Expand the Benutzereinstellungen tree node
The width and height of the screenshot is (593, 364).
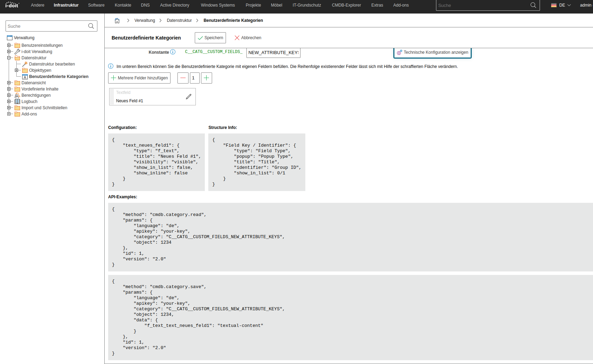click(9, 45)
